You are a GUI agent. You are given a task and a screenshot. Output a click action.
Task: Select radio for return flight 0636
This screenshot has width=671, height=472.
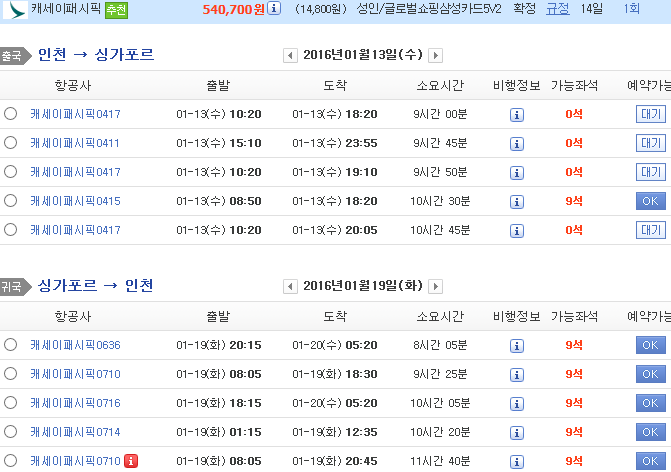click(x=10, y=344)
